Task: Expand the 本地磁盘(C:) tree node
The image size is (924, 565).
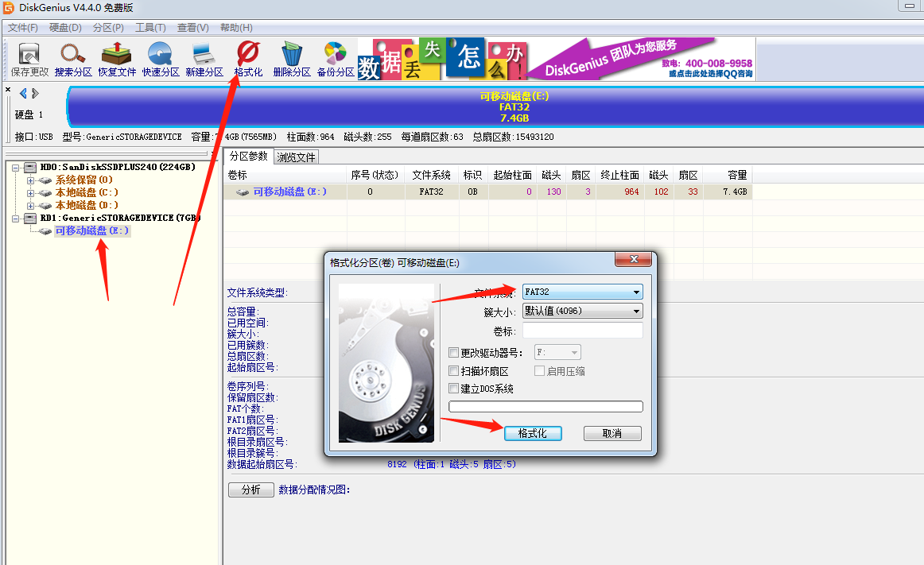Action: tap(31, 193)
